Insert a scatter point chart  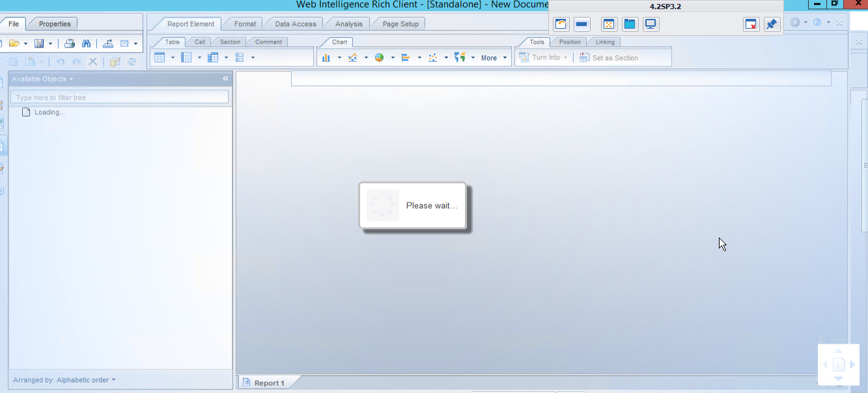pyautogui.click(x=432, y=57)
